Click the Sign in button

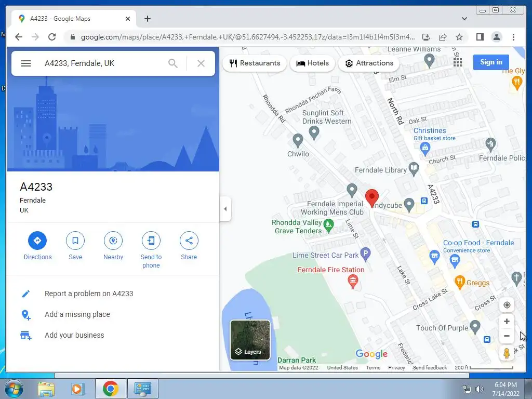point(491,62)
